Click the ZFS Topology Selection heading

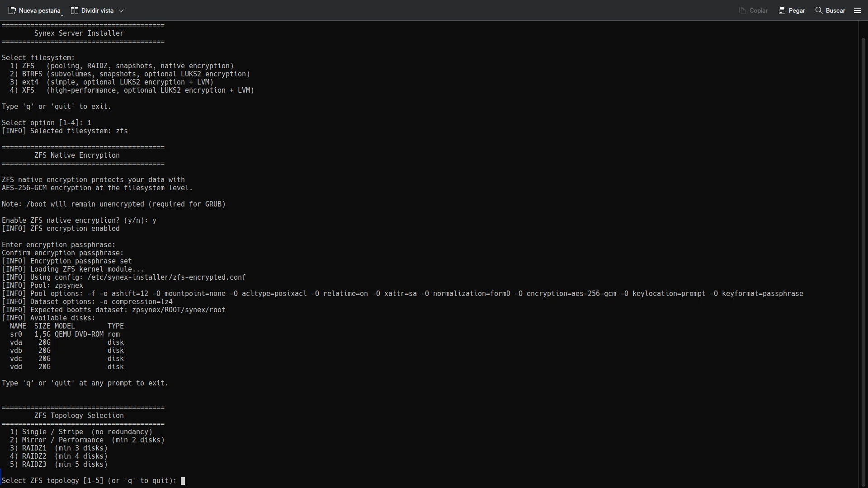click(x=79, y=416)
